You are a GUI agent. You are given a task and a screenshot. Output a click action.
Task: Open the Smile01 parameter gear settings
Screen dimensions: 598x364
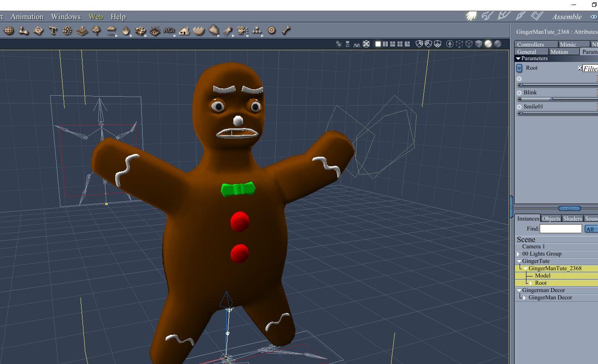tap(519, 107)
